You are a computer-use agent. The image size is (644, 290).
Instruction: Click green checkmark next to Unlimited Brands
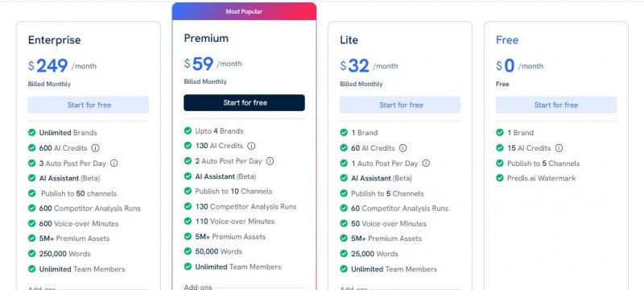[31, 132]
